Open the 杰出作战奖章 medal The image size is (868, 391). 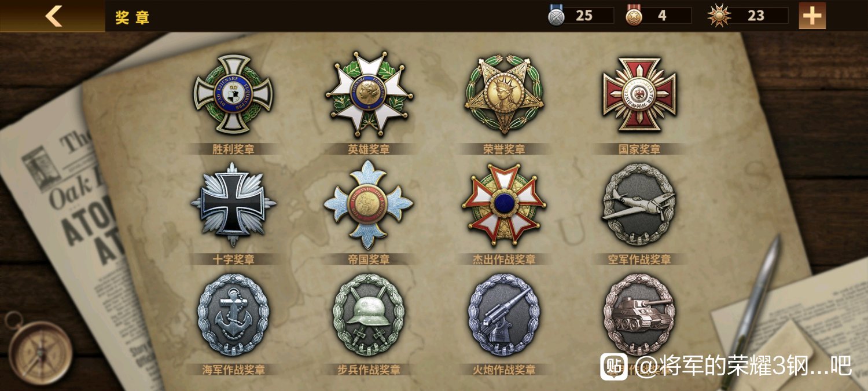[504, 204]
